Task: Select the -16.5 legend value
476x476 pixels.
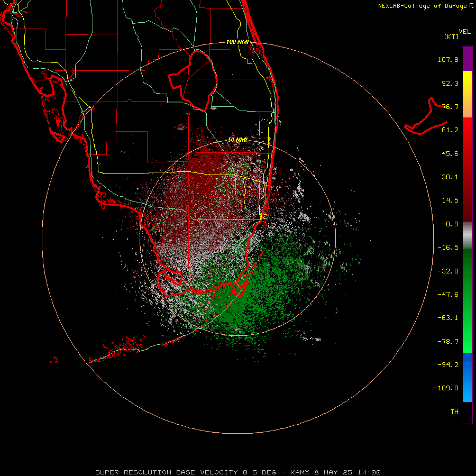Action: [448, 248]
